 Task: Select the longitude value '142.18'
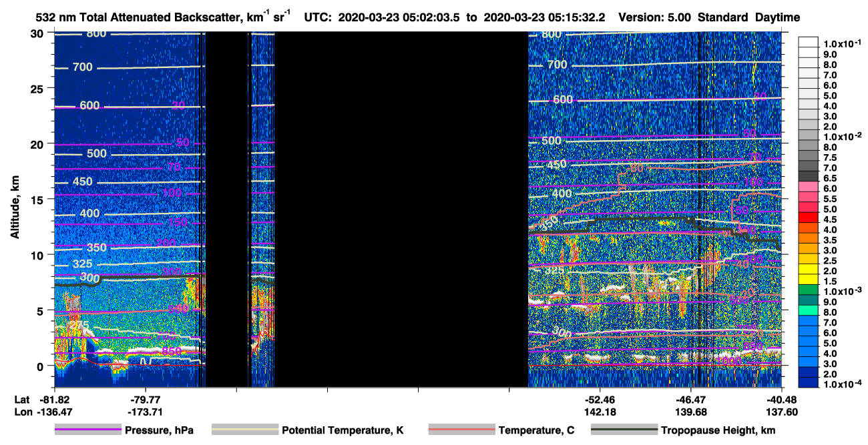[600, 412]
